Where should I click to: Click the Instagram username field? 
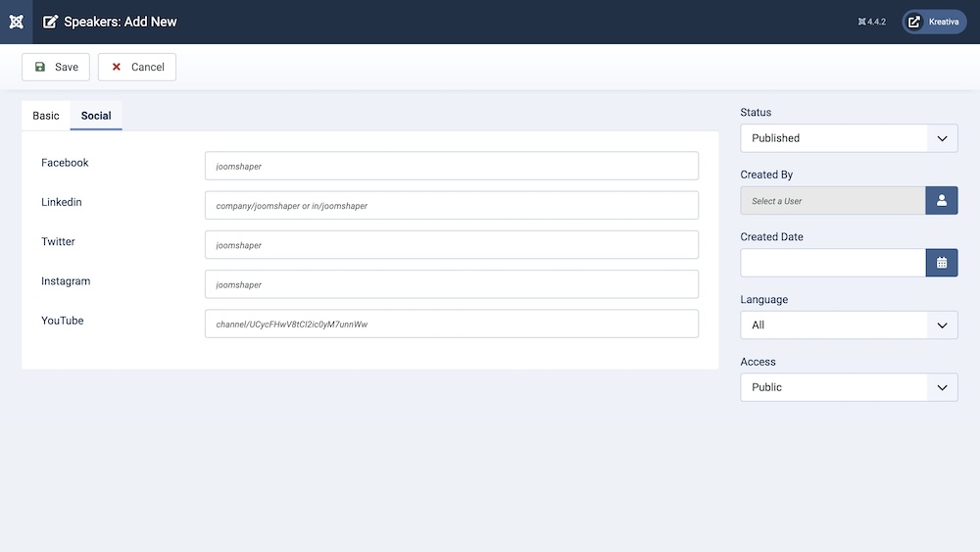click(451, 284)
